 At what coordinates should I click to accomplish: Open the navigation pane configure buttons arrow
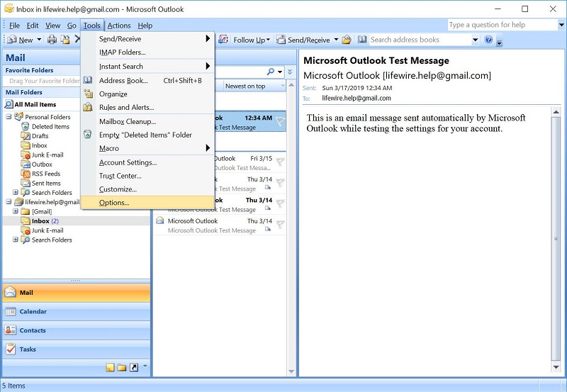(145, 366)
